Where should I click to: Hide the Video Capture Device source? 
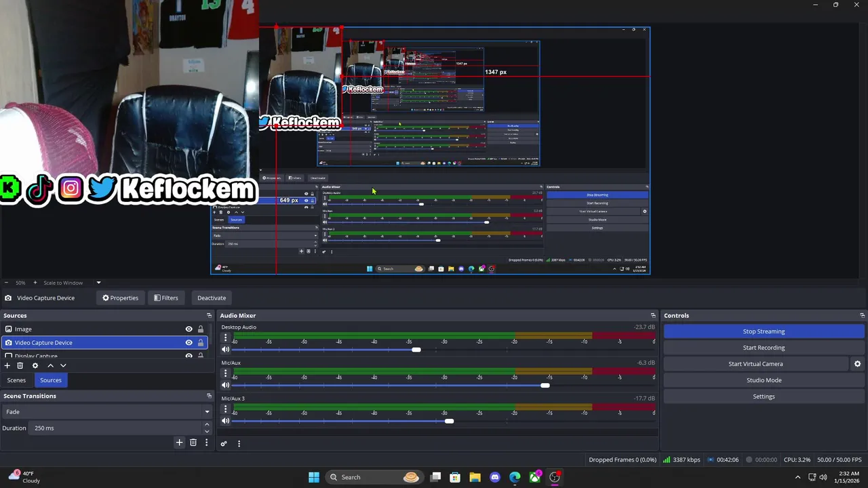189,343
